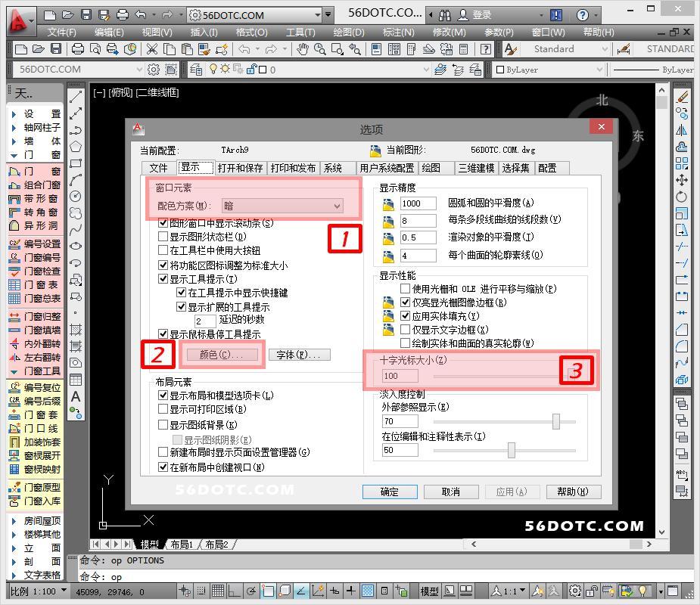Click the 转角窗 tool in the side panel

coord(33,213)
